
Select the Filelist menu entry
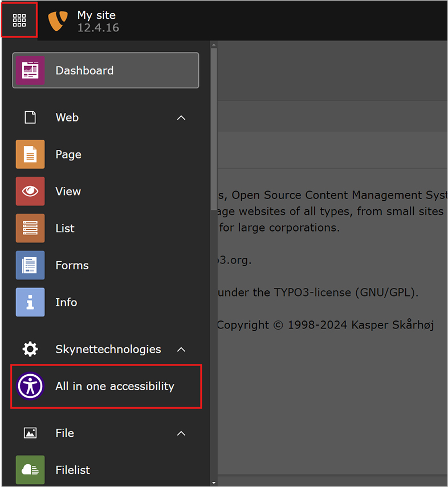pyautogui.click(x=73, y=470)
